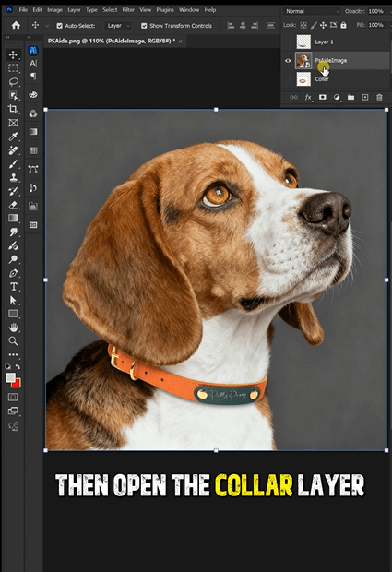Open the Character panel icon
Screen dimensions: 392x572
(33, 64)
